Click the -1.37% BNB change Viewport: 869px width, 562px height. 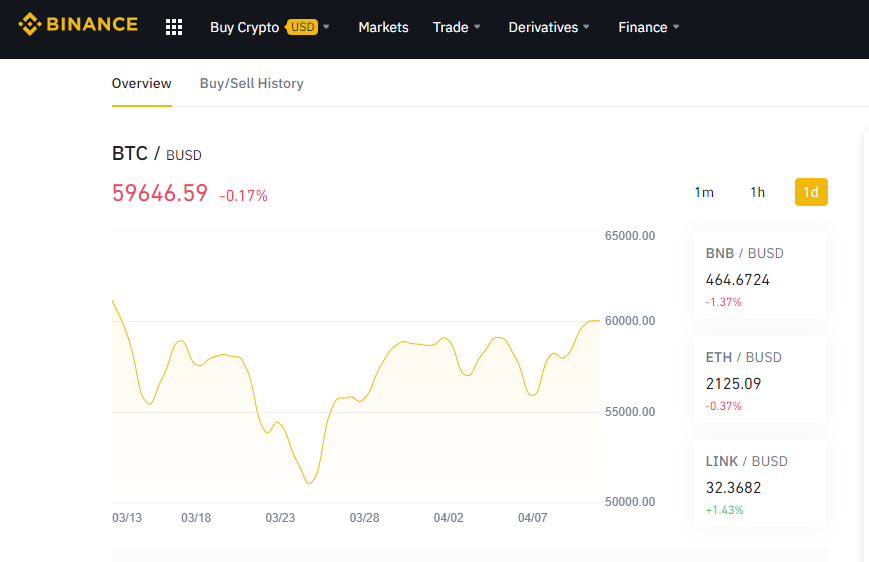723,302
